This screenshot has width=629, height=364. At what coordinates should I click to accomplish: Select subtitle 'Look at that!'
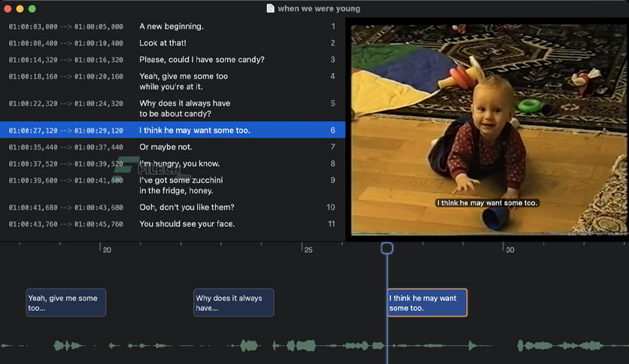pyautogui.click(x=172, y=43)
